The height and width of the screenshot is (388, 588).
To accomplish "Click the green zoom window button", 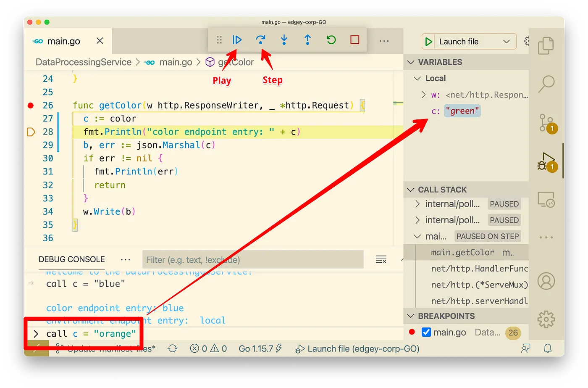I will [x=47, y=22].
